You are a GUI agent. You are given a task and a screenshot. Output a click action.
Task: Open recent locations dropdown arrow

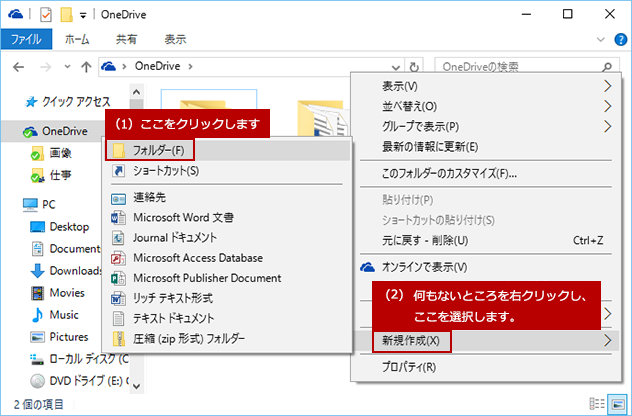[67, 67]
